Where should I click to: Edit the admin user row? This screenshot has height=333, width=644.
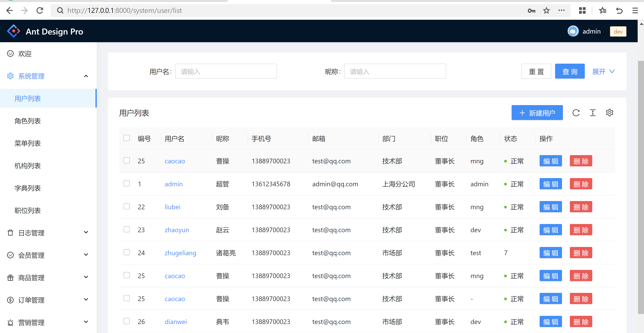coord(550,184)
